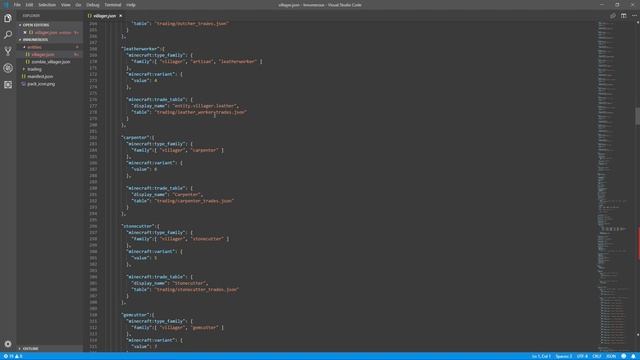Click the VS Code logo in title bar
The image size is (640, 360).
(6, 5)
